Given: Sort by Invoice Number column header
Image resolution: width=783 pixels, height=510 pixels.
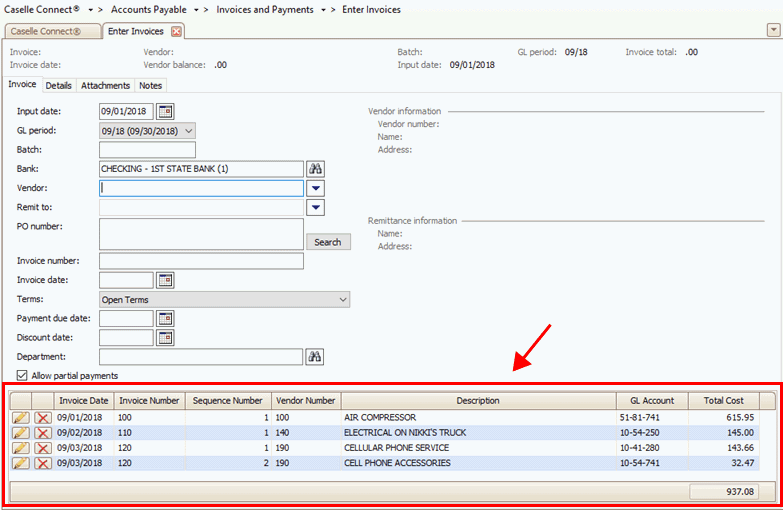Looking at the screenshot, I should click(x=149, y=401).
